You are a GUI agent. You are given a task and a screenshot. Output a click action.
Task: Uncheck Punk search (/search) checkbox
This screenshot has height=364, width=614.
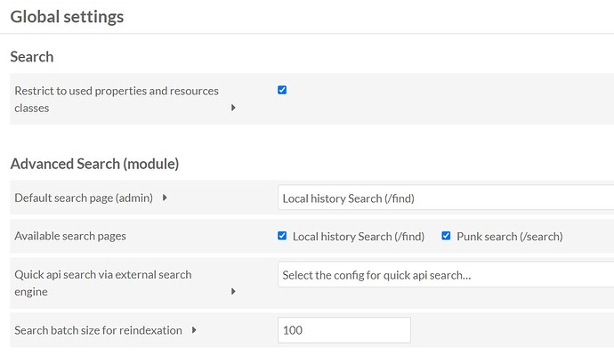[x=446, y=236]
